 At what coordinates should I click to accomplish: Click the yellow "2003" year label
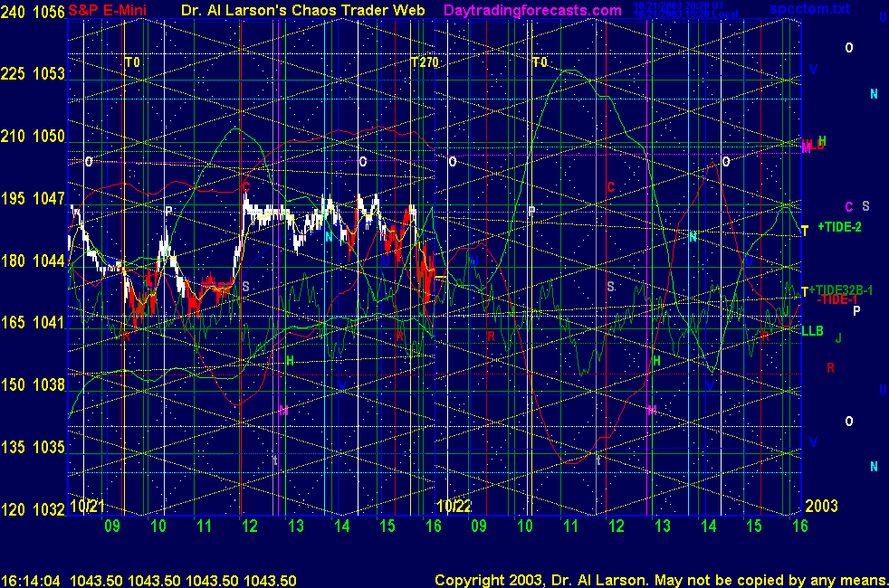(x=821, y=506)
